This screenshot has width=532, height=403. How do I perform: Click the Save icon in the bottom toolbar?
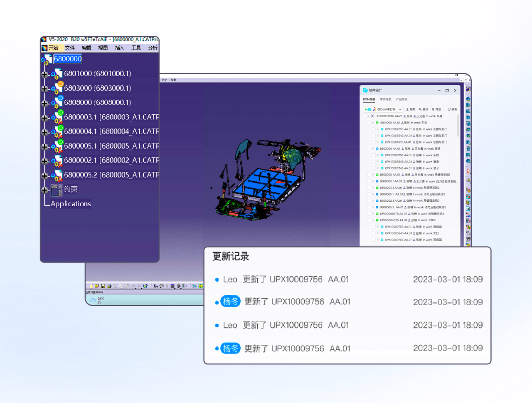coord(103,286)
